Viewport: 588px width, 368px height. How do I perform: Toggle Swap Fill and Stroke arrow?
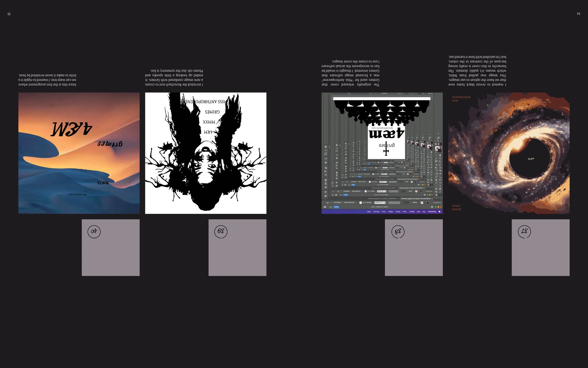pos(436,152)
